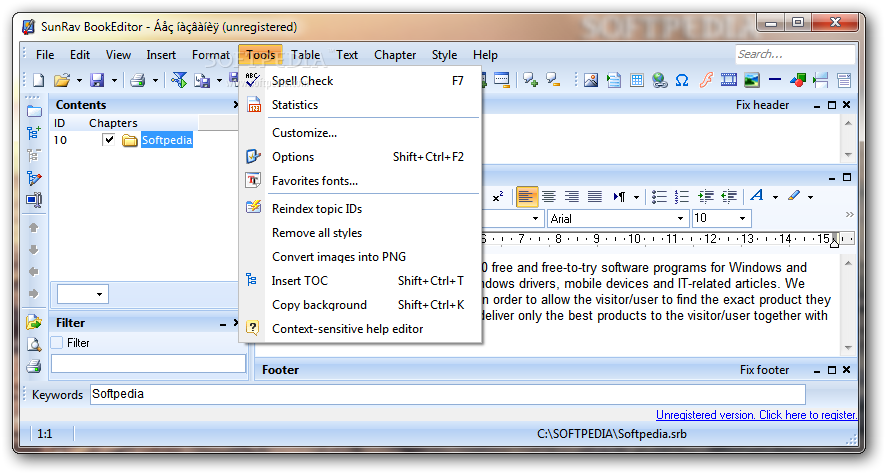This screenshot has width=886, height=474.
Task: Click the Save floppy disk toolbar icon
Action: (97, 80)
